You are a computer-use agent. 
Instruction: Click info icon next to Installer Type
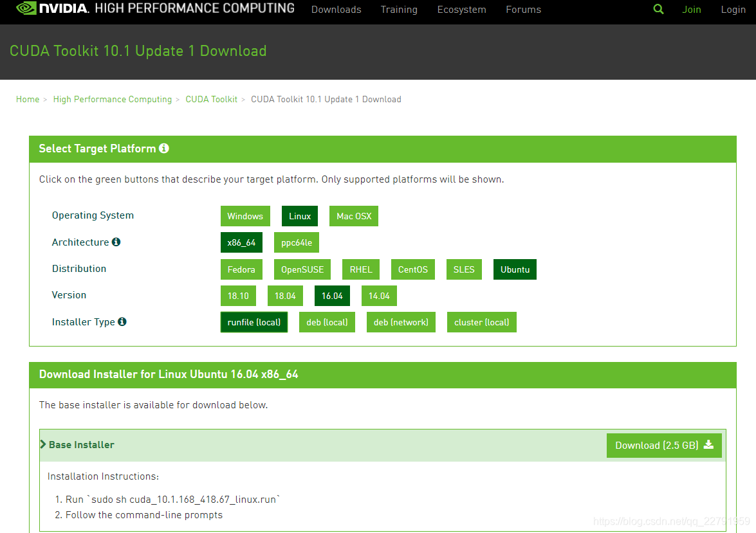[x=122, y=321]
